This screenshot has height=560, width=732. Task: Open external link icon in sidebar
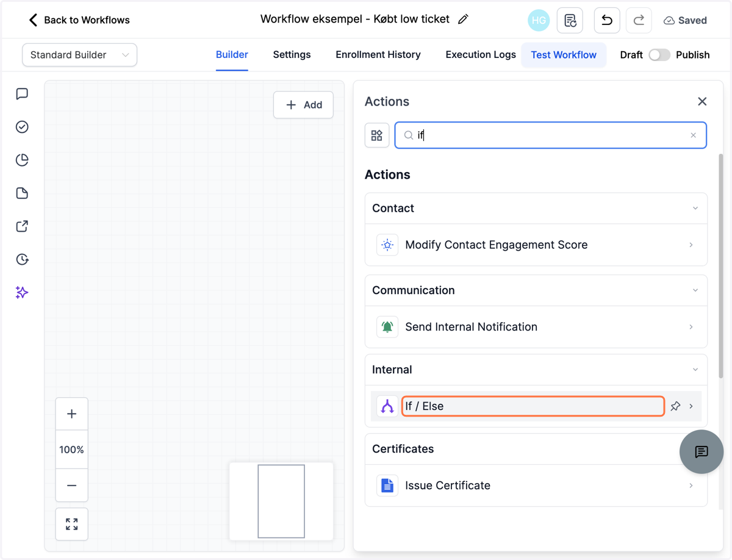coord(22,226)
